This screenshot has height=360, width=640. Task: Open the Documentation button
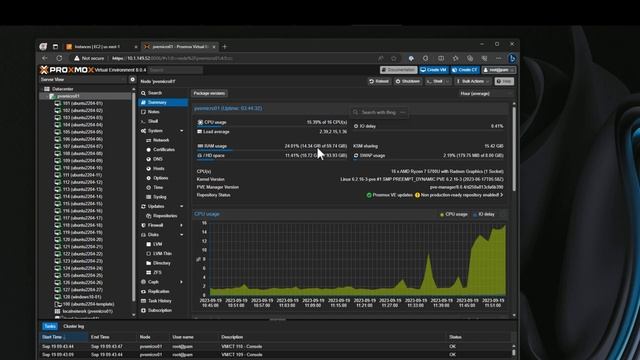(398, 70)
